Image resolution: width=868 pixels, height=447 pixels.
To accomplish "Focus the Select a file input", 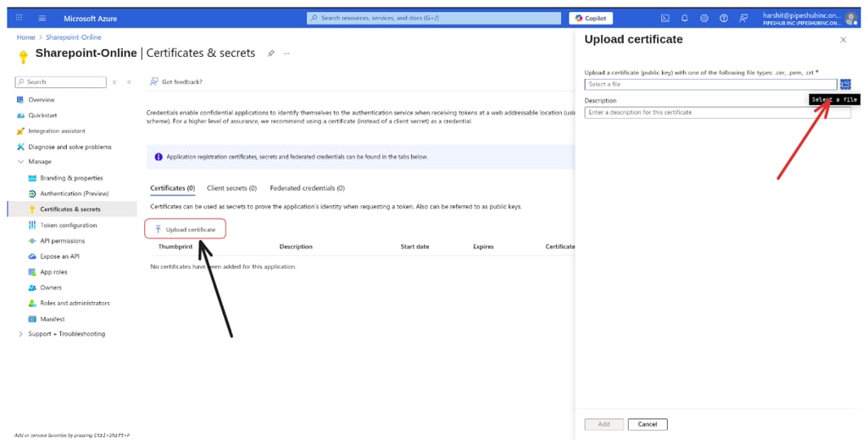I will 711,84.
